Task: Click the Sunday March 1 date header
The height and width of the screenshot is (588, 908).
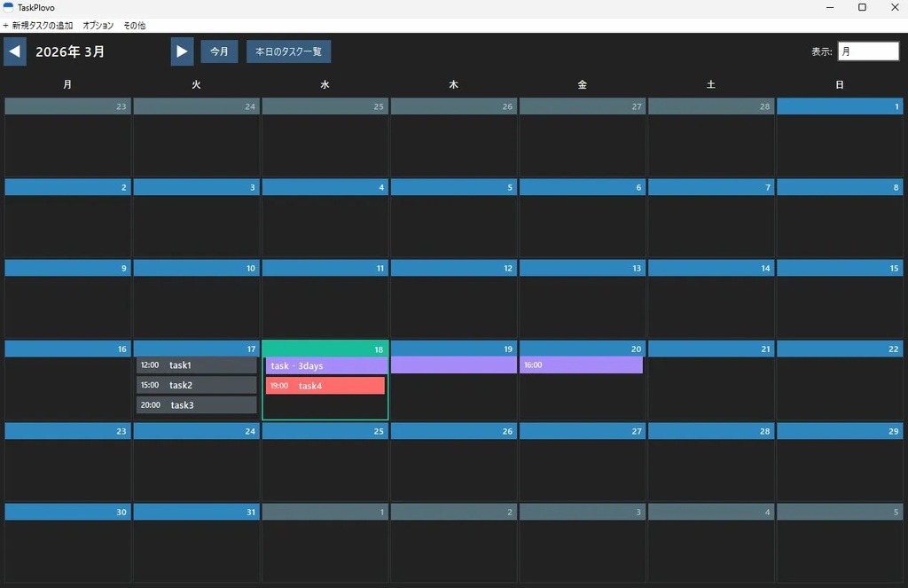Action: click(x=839, y=106)
